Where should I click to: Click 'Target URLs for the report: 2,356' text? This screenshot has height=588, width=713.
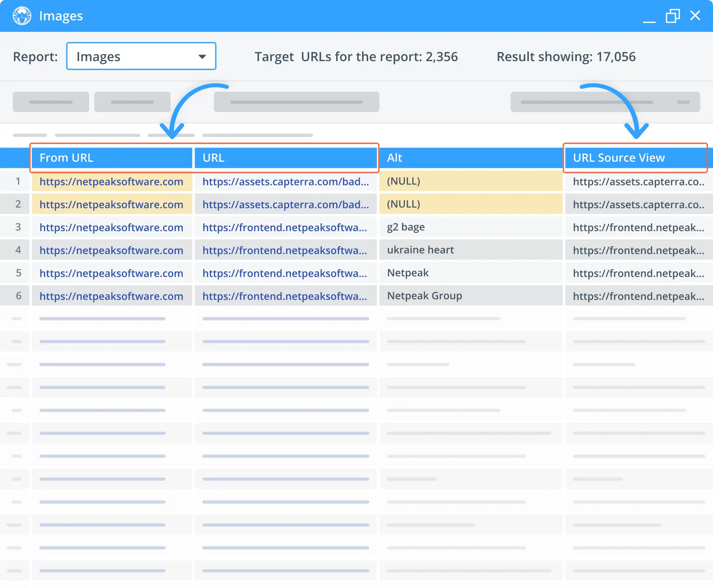tap(356, 57)
